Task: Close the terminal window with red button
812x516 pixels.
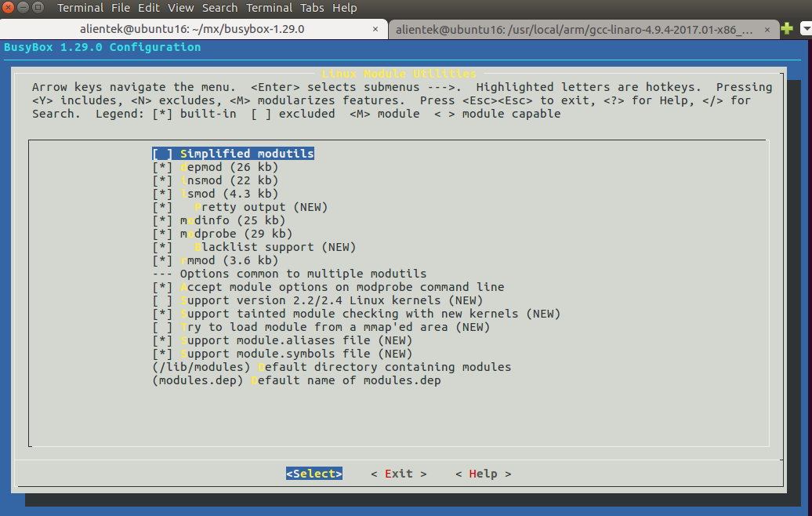Action: [9, 7]
